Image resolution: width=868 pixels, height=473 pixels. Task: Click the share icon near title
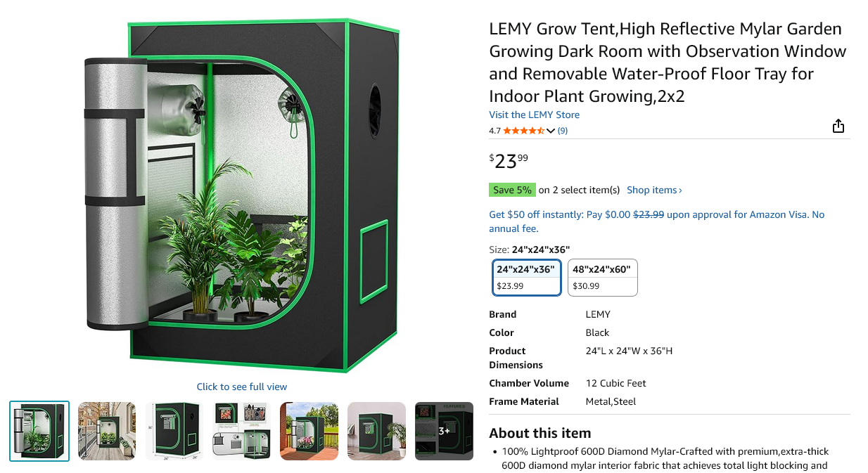coord(838,126)
